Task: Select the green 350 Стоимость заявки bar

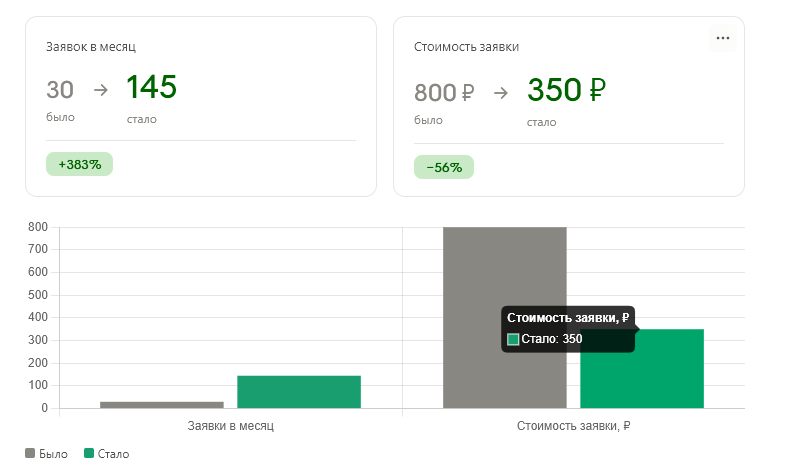Action: [x=642, y=368]
